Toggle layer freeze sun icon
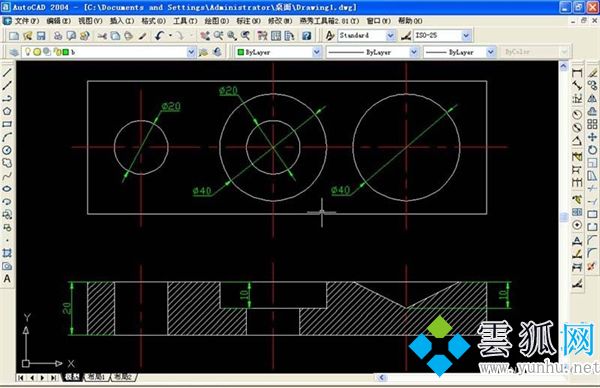 [x=37, y=52]
